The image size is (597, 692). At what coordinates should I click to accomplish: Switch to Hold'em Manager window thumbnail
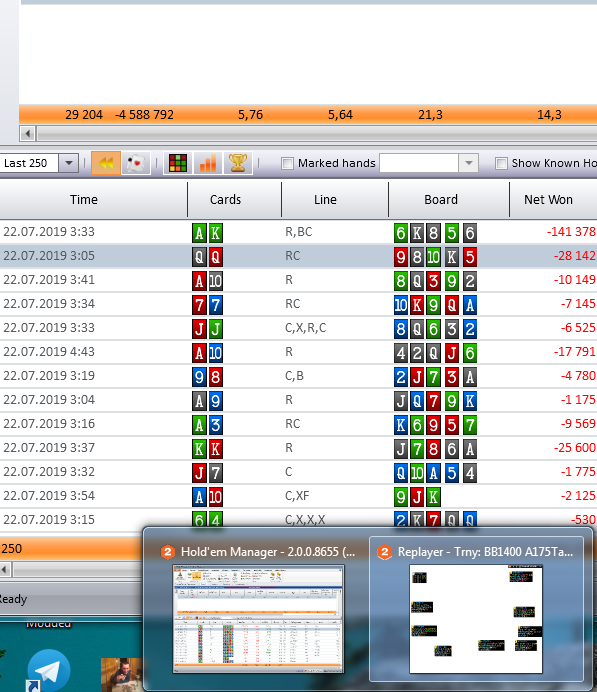click(x=258, y=619)
